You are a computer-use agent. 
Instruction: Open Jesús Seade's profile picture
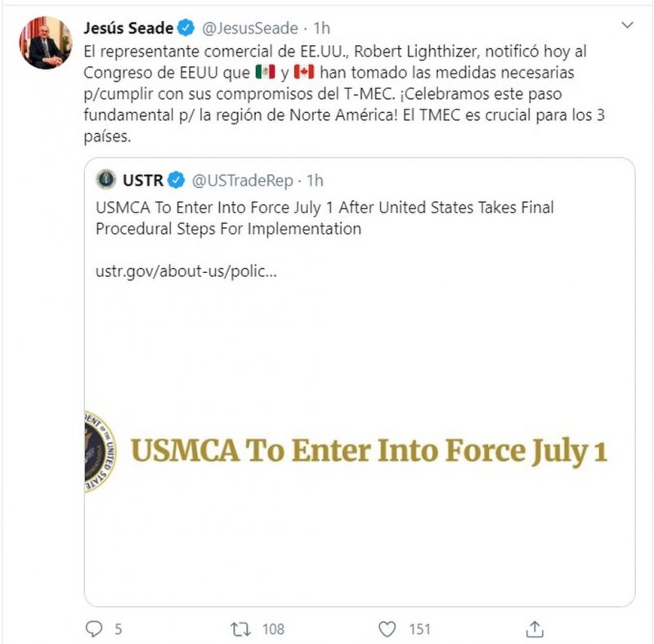tap(47, 42)
